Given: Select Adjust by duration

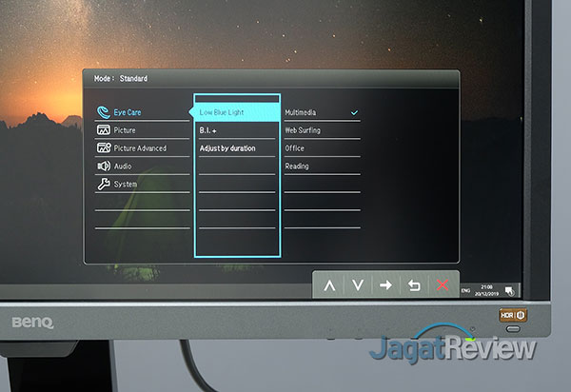Looking at the screenshot, I should (x=227, y=148).
